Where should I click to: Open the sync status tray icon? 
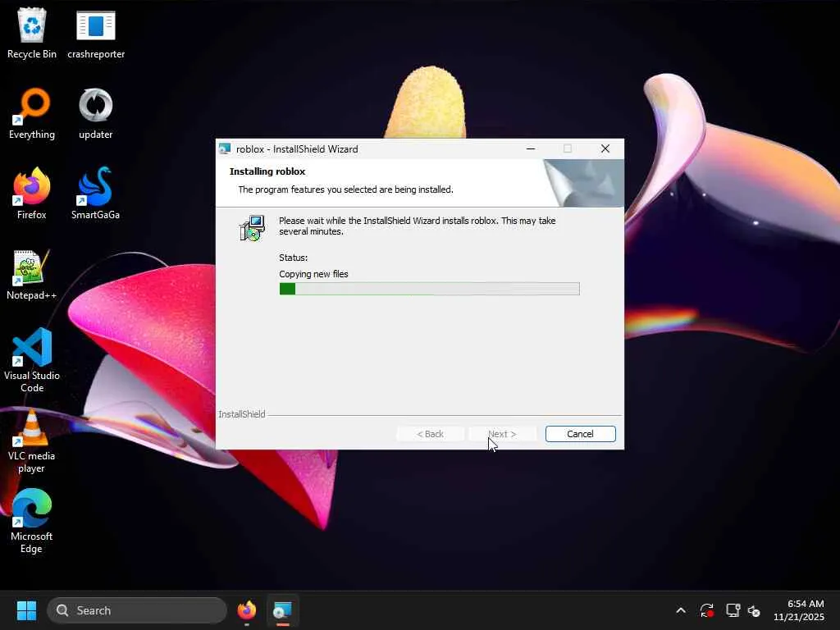point(706,610)
